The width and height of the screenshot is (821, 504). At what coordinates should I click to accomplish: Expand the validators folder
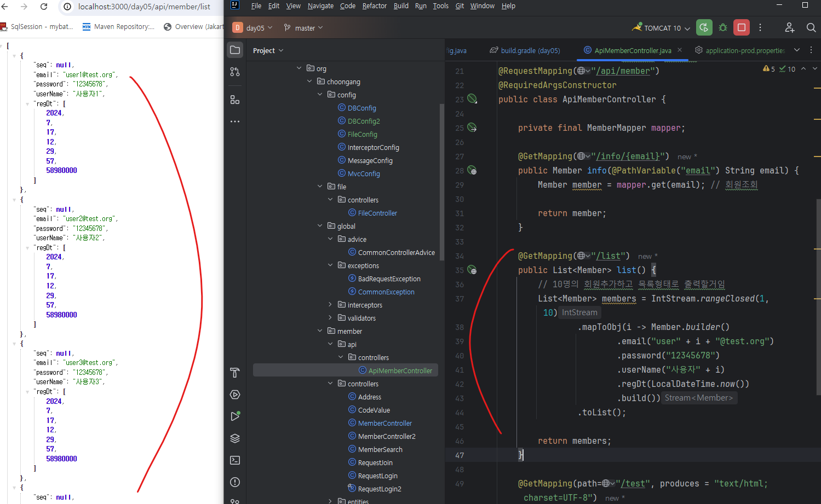[x=330, y=318]
